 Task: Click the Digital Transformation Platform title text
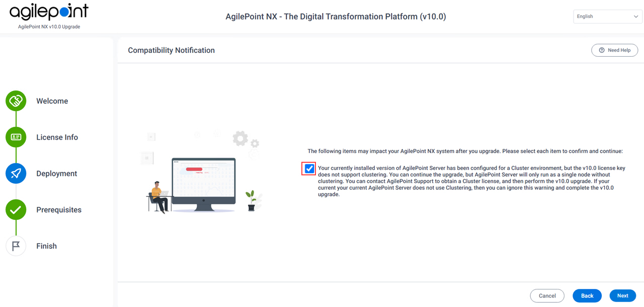tap(336, 17)
